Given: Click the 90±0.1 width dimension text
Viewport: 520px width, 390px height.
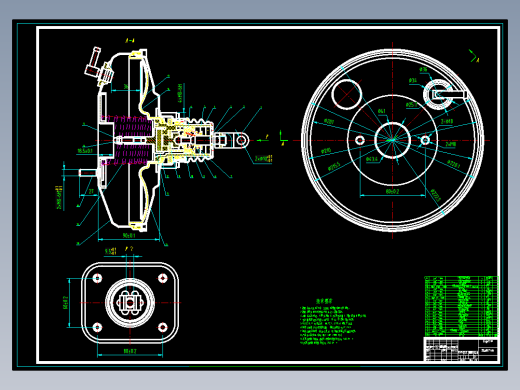Looking at the screenshot, I should point(129,235).
